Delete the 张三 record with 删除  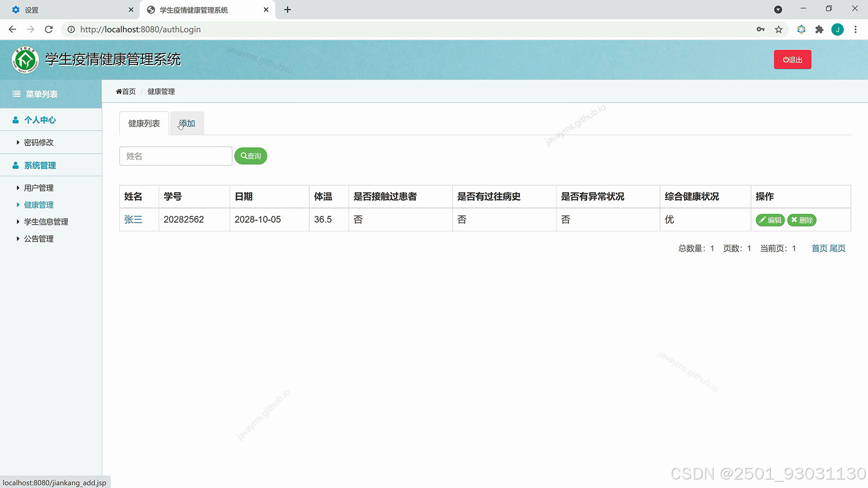point(802,220)
